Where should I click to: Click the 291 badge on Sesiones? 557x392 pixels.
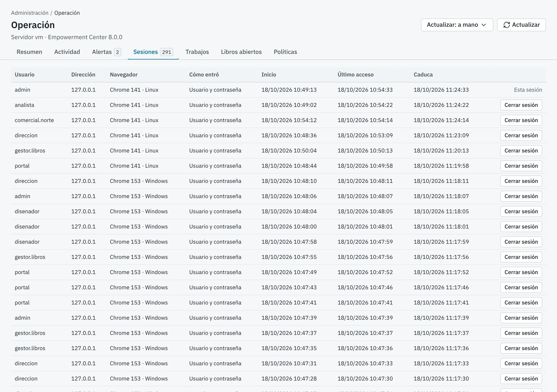(166, 52)
